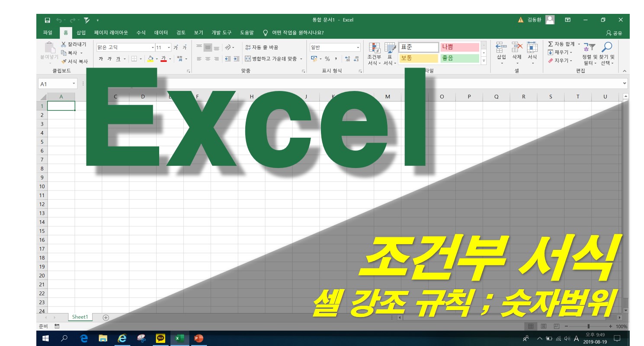Toggle italic (slanted 가) formatting

pyautogui.click(x=109, y=59)
